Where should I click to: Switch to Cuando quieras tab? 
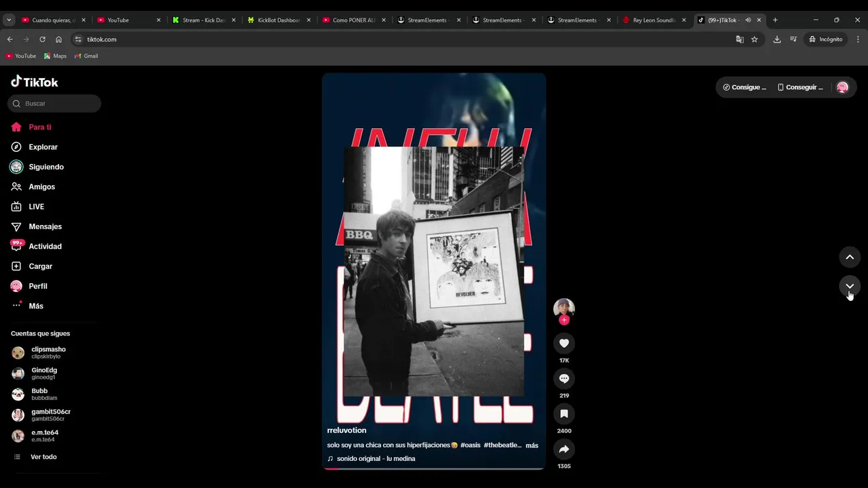click(54, 20)
